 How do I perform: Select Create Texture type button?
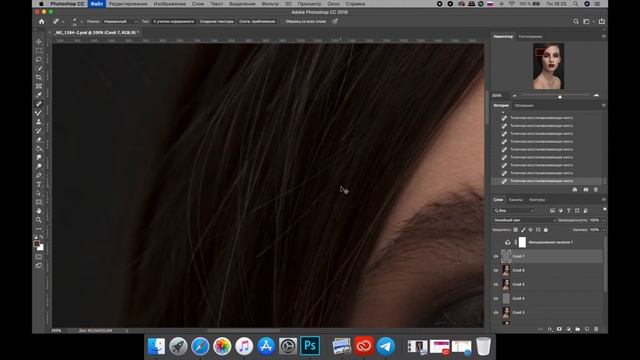217,22
